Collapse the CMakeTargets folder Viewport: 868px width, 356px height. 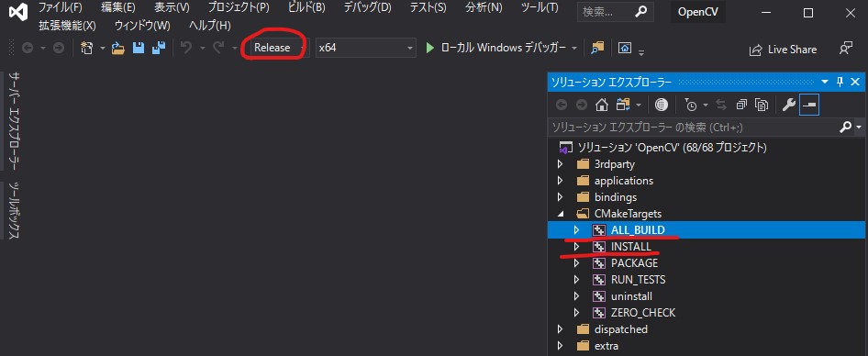tap(560, 214)
